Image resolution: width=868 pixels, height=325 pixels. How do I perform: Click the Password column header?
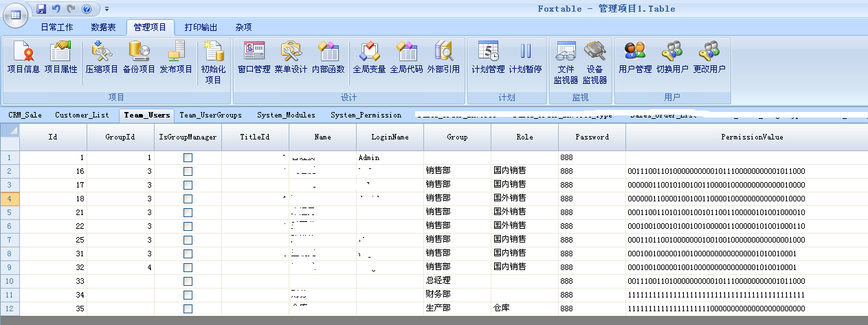(592, 137)
